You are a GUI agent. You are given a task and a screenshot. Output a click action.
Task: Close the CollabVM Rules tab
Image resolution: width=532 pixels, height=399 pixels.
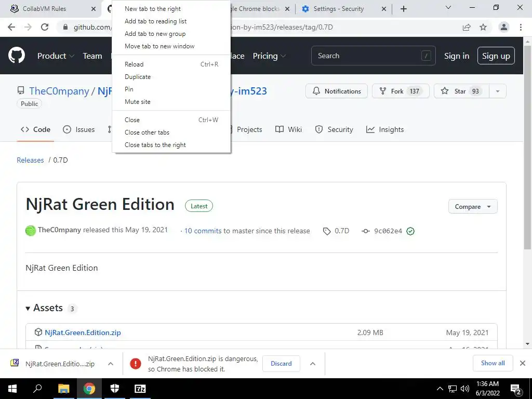click(94, 9)
